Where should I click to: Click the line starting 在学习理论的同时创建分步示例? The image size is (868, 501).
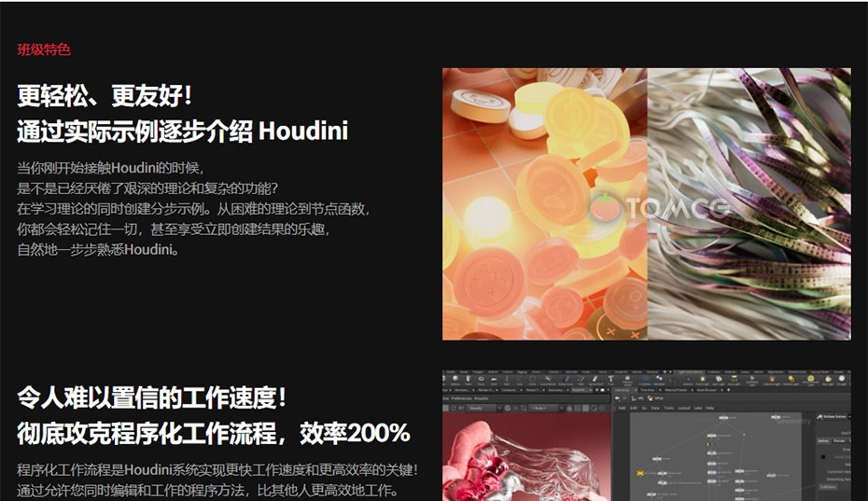click(194, 209)
